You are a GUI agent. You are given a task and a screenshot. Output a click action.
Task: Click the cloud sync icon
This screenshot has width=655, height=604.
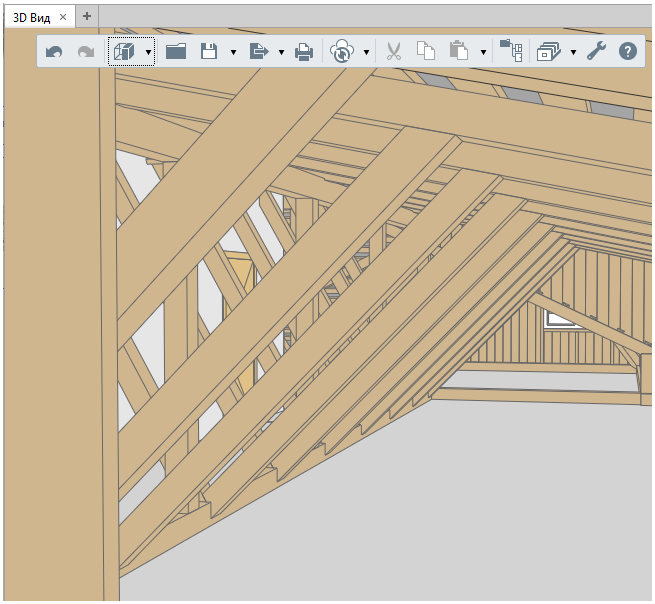pyautogui.click(x=342, y=52)
